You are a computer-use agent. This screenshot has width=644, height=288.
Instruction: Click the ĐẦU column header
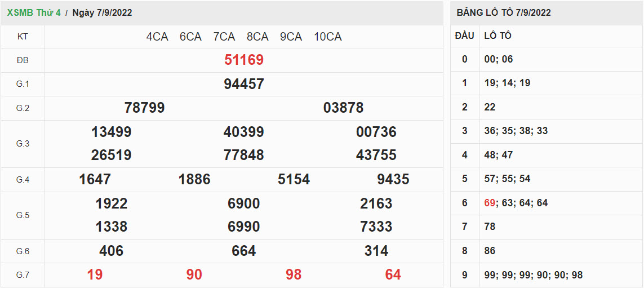464,36
